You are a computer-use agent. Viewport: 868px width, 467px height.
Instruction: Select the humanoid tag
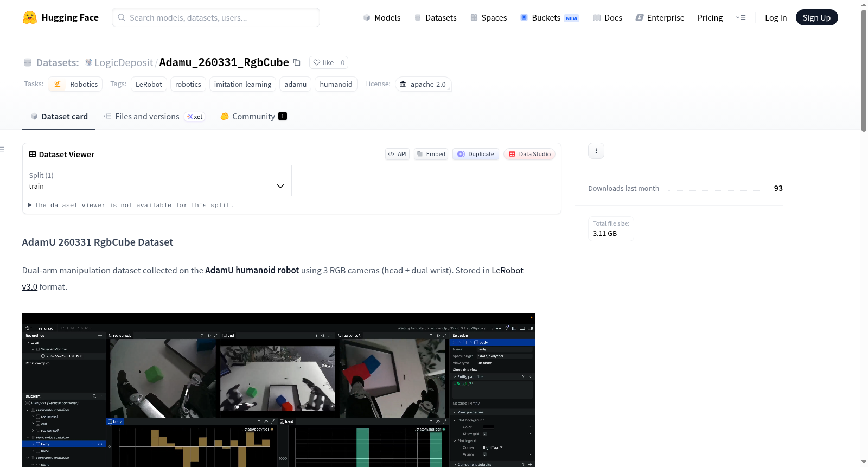tap(336, 84)
